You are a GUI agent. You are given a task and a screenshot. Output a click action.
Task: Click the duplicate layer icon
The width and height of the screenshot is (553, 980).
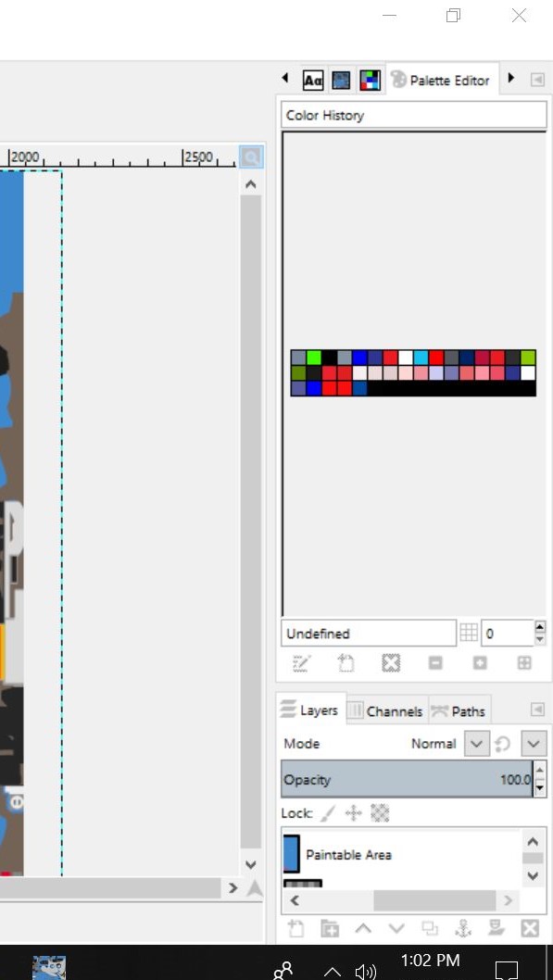tap(429, 929)
